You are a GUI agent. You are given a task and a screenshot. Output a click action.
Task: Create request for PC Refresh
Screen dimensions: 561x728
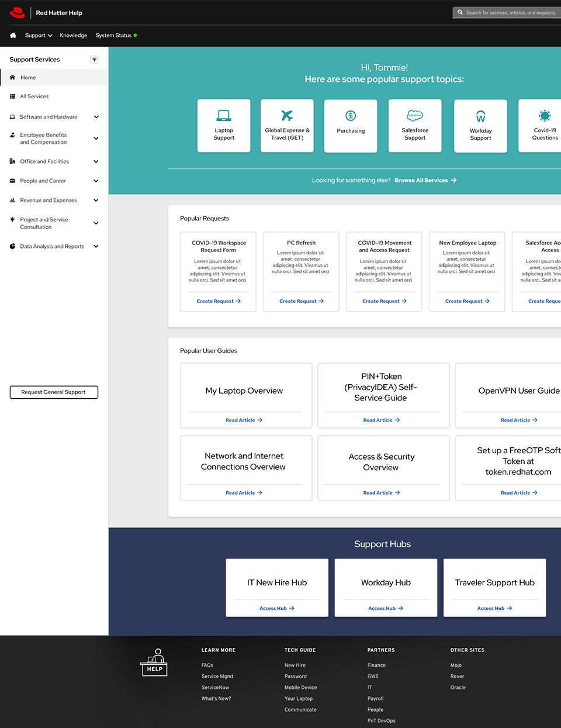coord(302,301)
